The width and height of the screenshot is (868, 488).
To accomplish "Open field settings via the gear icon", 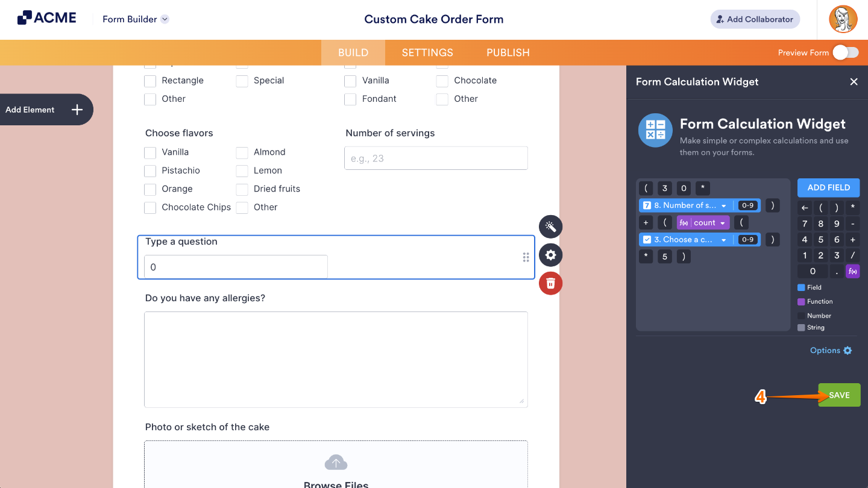I will click(x=550, y=255).
